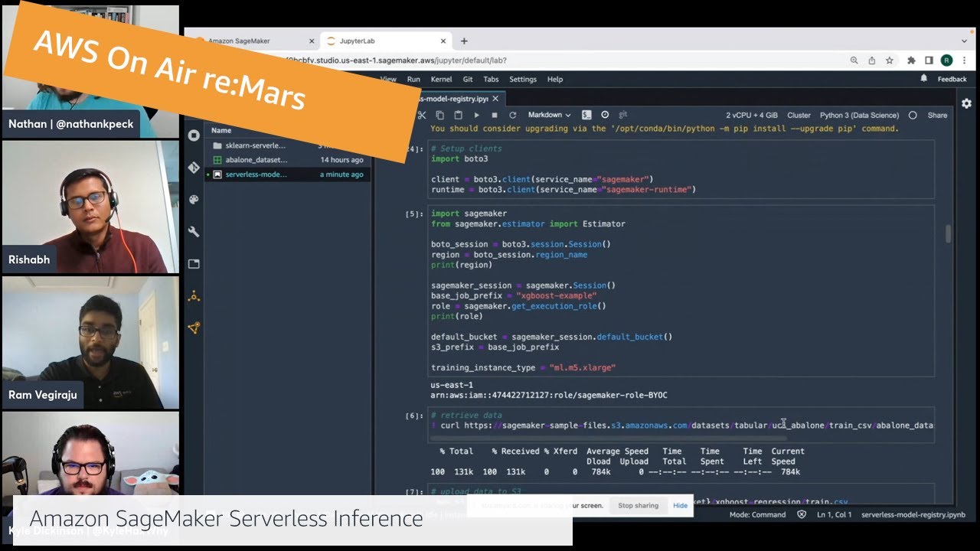Open the View menu
Image resolution: width=980 pixels, height=551 pixels.
[388, 79]
